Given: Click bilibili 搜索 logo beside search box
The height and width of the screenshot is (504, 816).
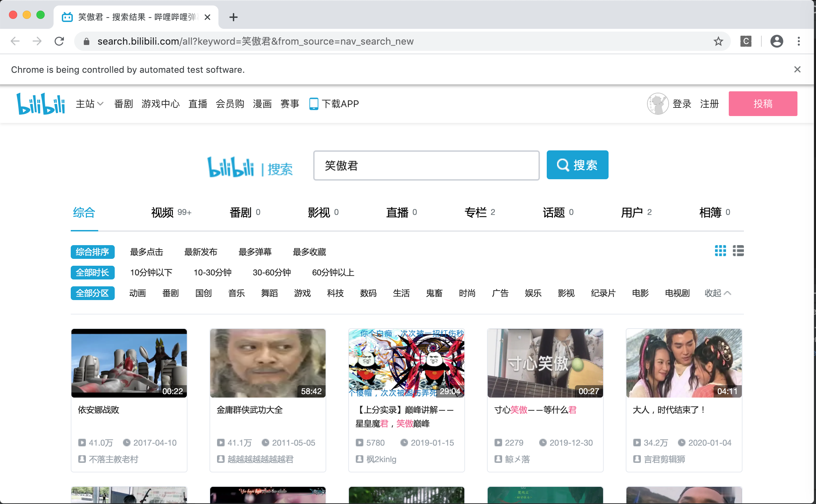Looking at the screenshot, I should (x=250, y=167).
